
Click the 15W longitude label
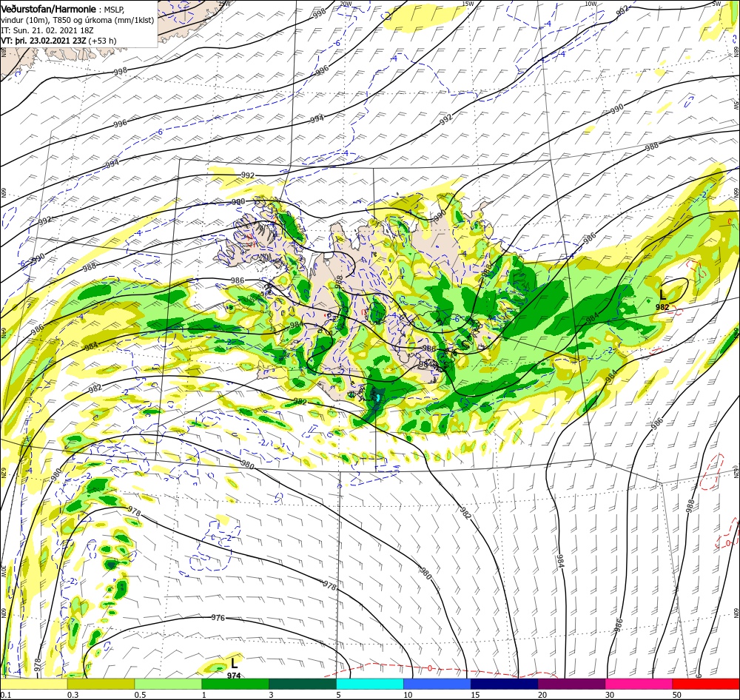(x=468, y=3)
